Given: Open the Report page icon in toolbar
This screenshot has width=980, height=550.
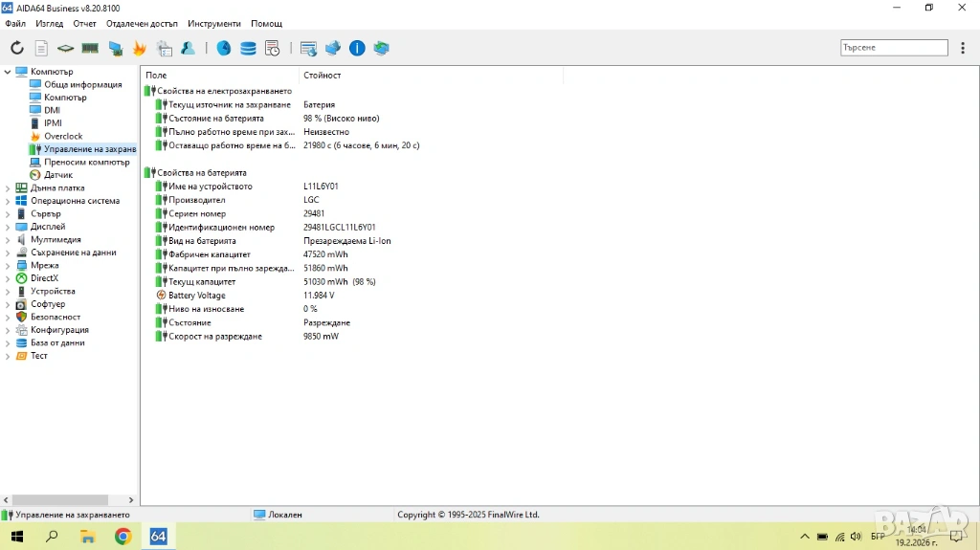Looking at the screenshot, I should pos(41,48).
